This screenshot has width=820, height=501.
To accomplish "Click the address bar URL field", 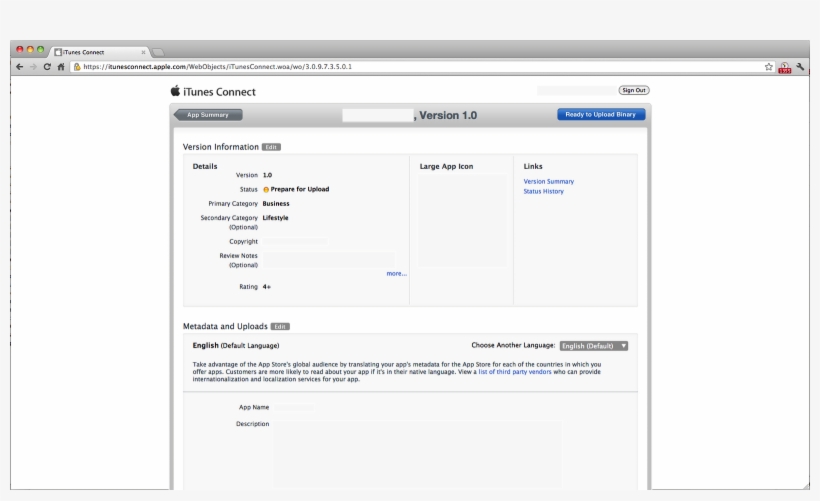I will click(x=418, y=67).
